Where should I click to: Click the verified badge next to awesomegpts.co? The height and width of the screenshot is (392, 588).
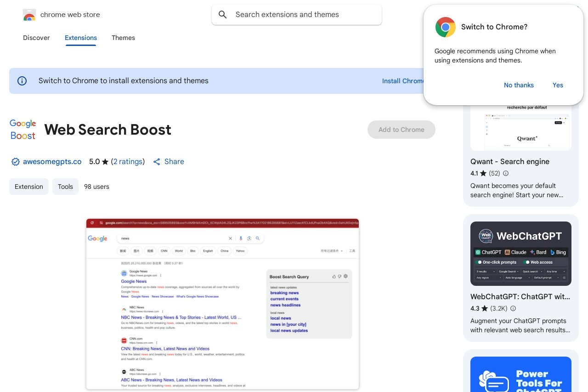(15, 162)
